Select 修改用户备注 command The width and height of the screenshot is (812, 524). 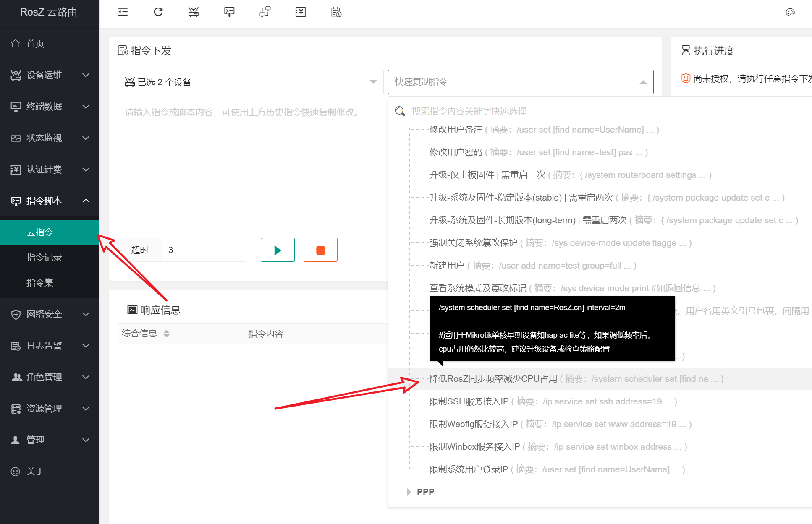click(544, 130)
